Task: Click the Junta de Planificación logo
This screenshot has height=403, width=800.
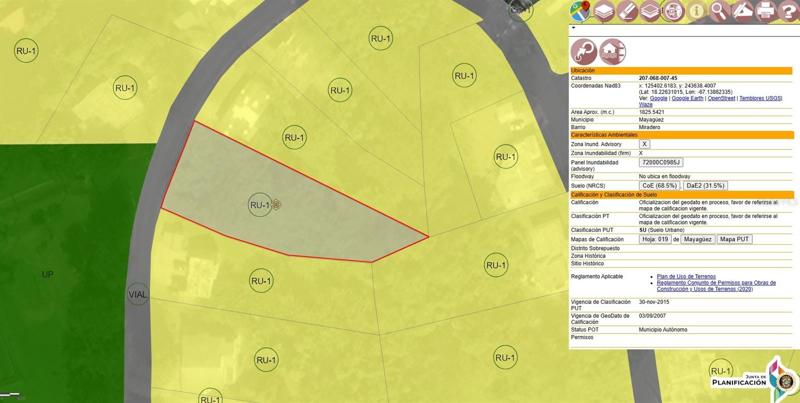Action: click(x=756, y=380)
